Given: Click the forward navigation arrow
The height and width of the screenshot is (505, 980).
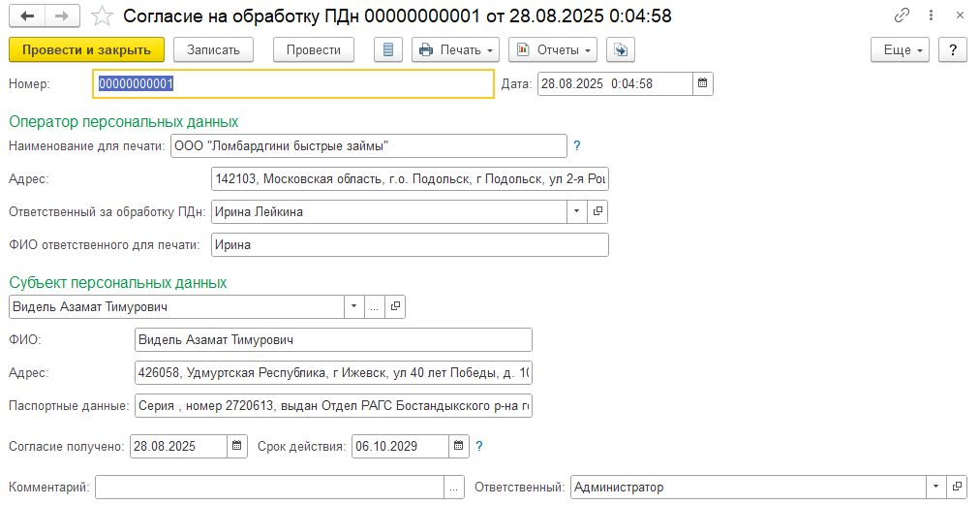Looking at the screenshot, I should 61,16.
